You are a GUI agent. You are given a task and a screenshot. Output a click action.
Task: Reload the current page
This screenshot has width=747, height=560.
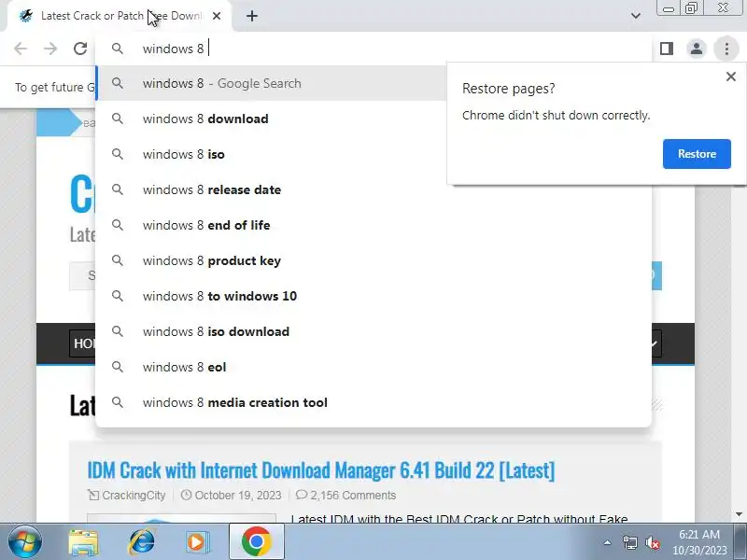click(80, 49)
